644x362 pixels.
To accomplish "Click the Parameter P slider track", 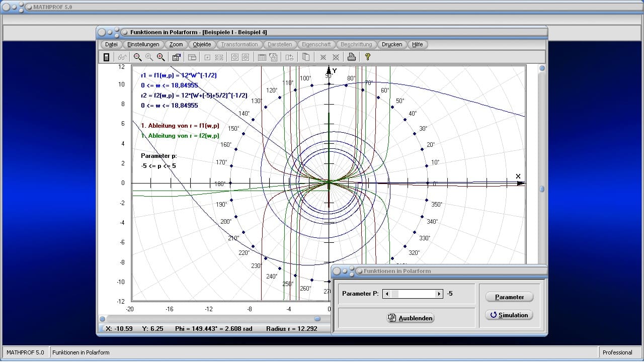I will click(413, 294).
